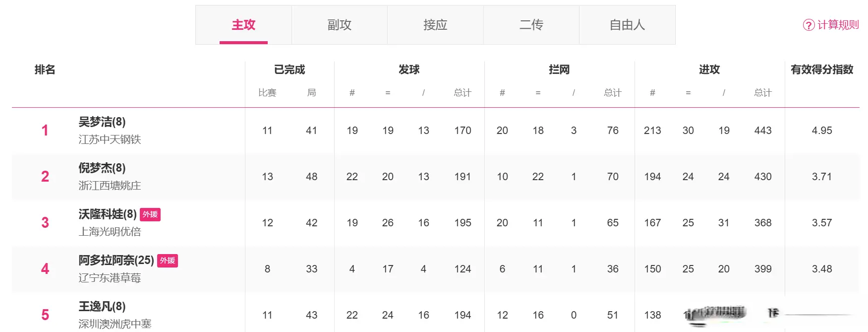Click the 外援 badge beside 沃隆科娃
The image size is (868, 332).
[150, 214]
